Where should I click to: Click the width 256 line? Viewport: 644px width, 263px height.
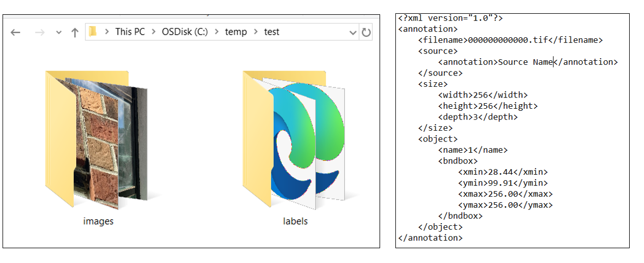(482, 95)
